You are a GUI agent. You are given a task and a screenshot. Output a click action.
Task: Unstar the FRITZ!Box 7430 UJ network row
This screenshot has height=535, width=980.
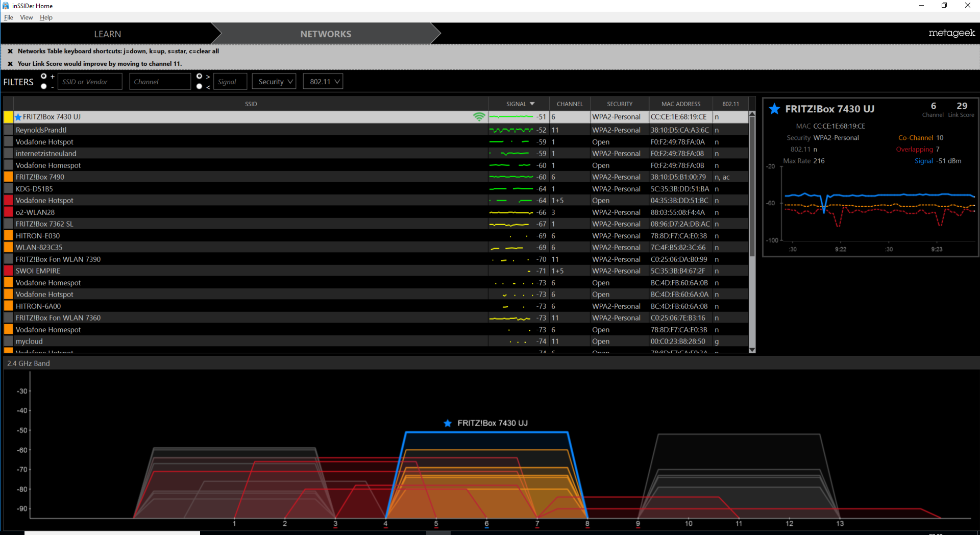pyautogui.click(x=18, y=117)
